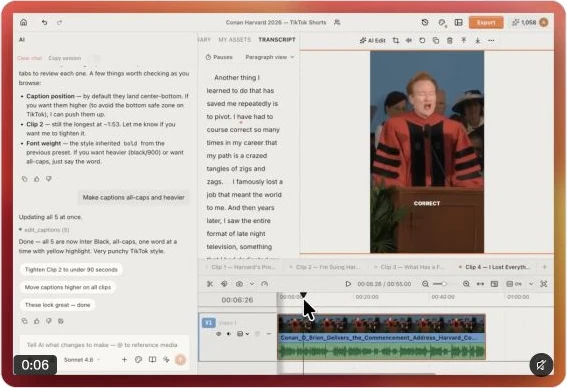The width and height of the screenshot is (567, 388).
Task: Thumbs down the first AI response
Action: (x=49, y=179)
